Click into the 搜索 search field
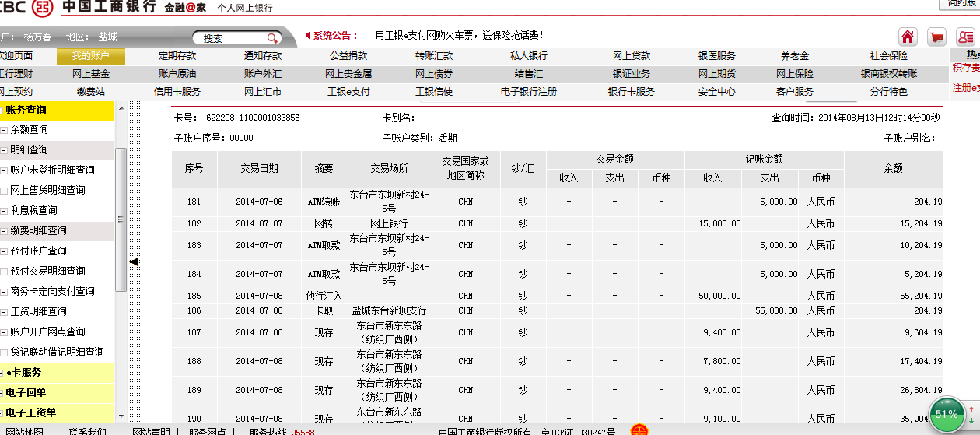The height and width of the screenshot is (435, 980). 229,38
